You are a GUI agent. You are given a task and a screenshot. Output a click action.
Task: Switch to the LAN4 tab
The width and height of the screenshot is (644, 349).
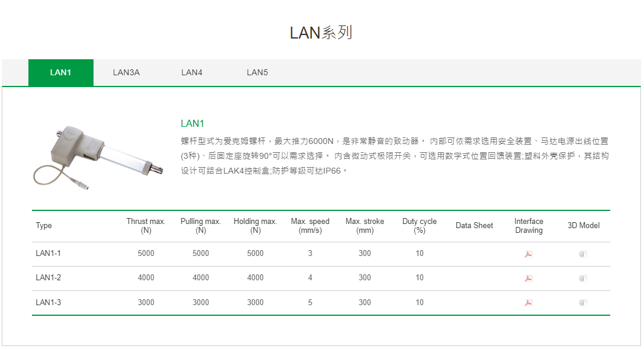[x=192, y=73]
